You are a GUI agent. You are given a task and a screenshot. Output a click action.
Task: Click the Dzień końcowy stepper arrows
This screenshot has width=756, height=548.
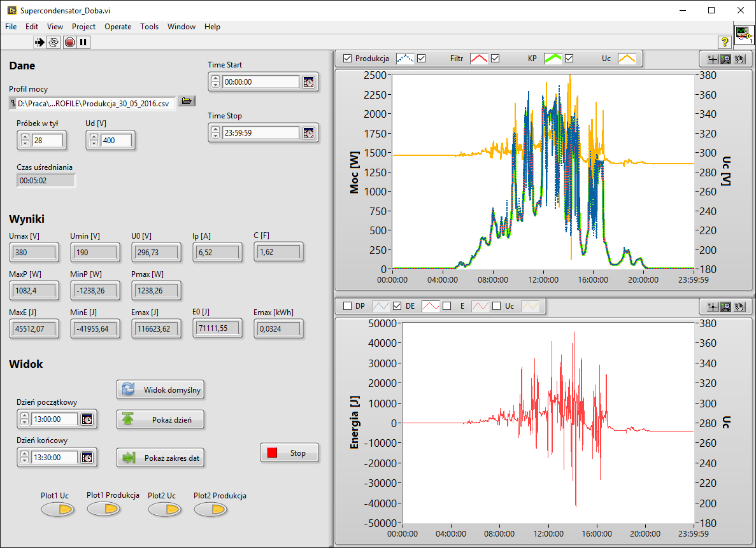click(25, 458)
